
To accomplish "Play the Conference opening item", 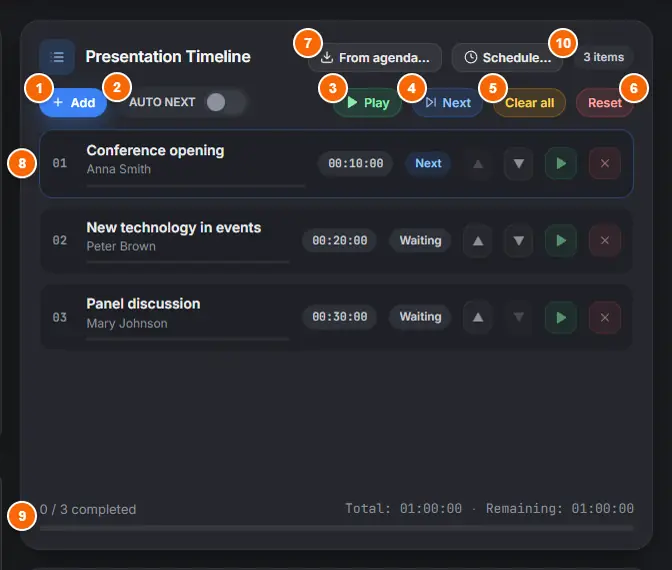I will 561,163.
